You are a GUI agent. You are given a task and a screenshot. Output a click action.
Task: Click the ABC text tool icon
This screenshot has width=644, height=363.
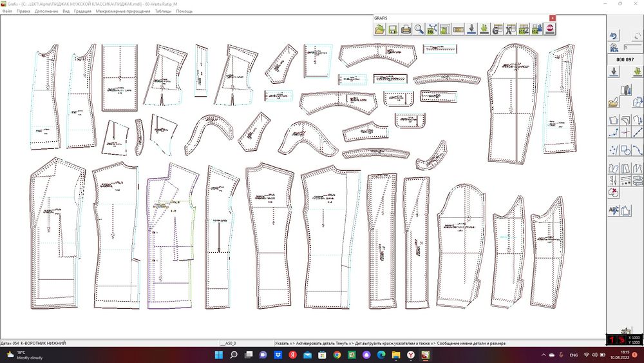pos(614,210)
